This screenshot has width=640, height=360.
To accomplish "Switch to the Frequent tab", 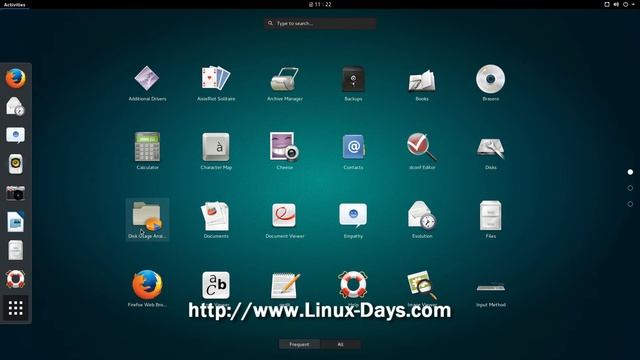I will pos(299,344).
